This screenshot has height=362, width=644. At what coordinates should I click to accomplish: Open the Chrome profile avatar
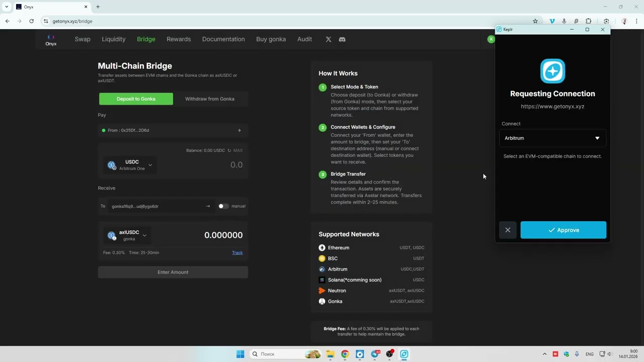click(x=624, y=21)
